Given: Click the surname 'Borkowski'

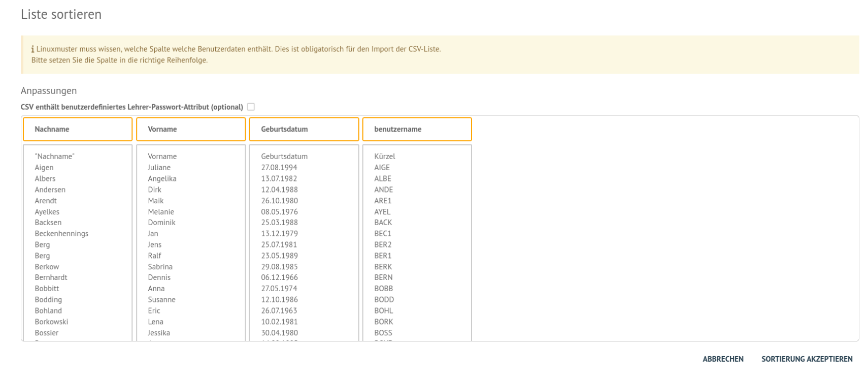Looking at the screenshot, I should pyautogui.click(x=51, y=322).
